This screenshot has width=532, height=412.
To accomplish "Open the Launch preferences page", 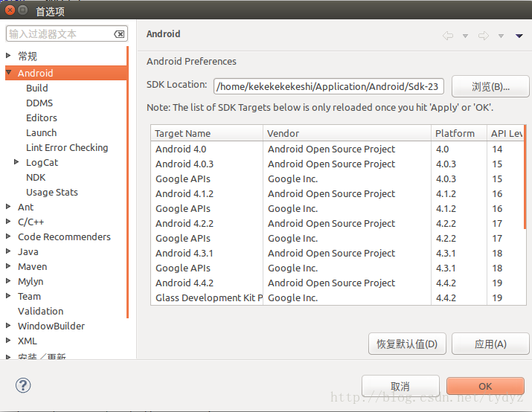I will (42, 132).
